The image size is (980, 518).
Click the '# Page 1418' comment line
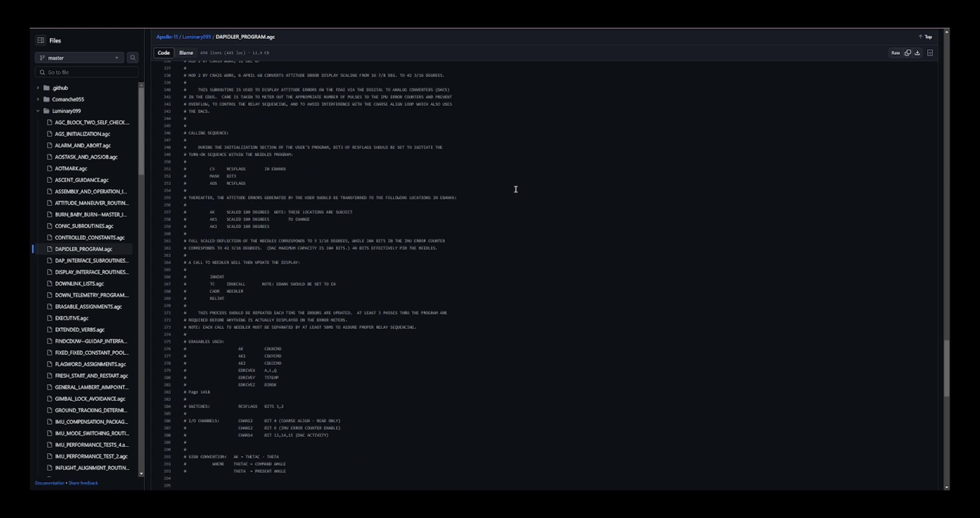197,392
